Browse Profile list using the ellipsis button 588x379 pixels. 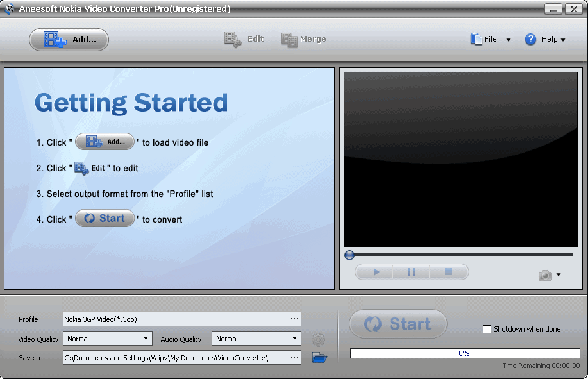pyautogui.click(x=294, y=319)
